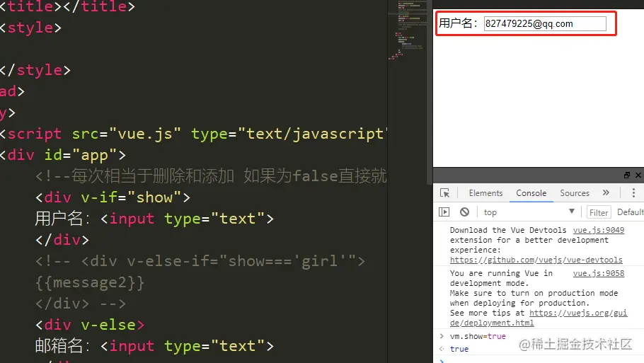
Task: Show more DevTools tabs chevron
Action: (606, 192)
